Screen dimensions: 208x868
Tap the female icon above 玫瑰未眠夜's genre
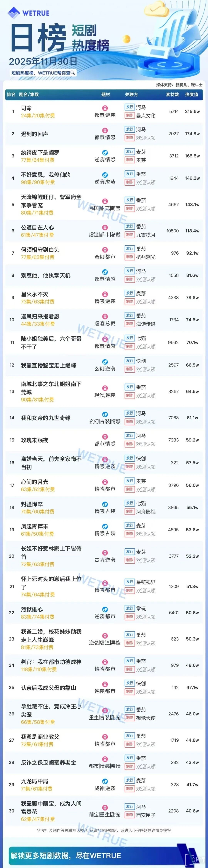coord(105,437)
